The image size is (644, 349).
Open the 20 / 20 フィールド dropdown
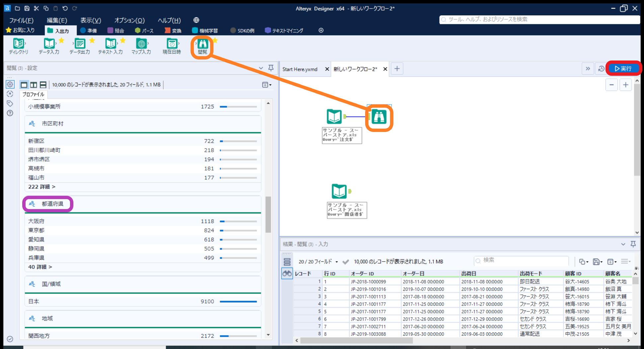318,262
